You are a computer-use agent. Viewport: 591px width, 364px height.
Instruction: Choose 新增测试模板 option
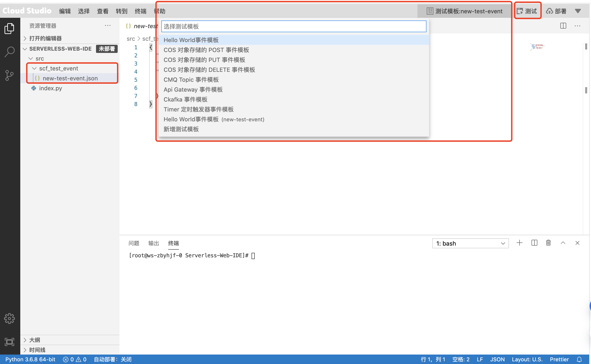click(293, 129)
